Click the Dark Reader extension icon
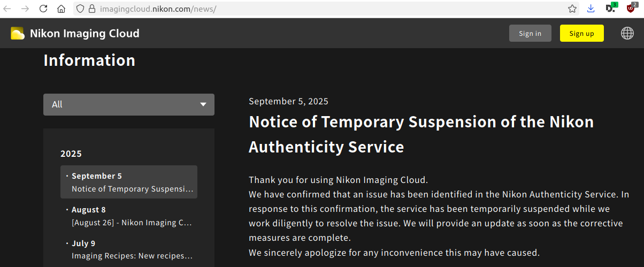This screenshot has height=267, width=644. click(610, 8)
